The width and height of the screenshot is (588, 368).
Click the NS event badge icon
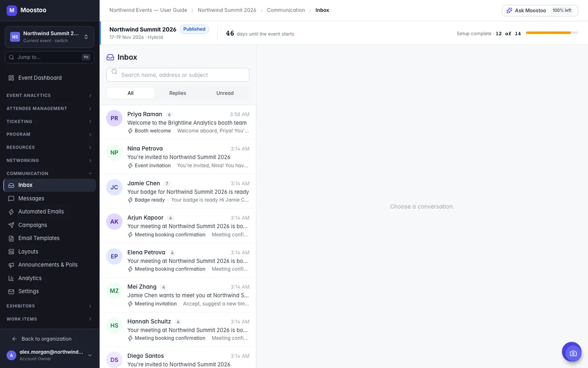pos(15,37)
